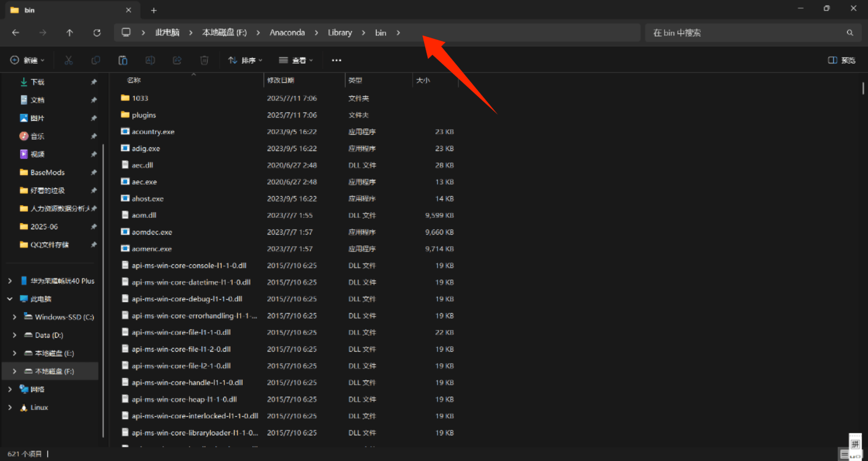Expand the Windows-SSD (C:) drive node

tap(14, 317)
